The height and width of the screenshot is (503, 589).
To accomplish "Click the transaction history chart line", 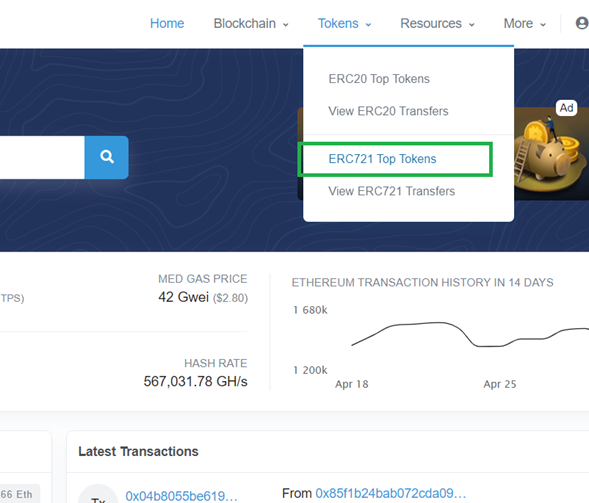I will click(x=470, y=334).
